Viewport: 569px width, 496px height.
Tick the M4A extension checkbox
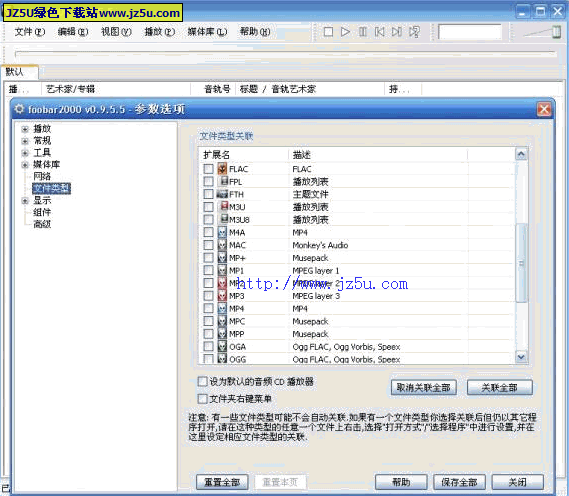point(208,232)
